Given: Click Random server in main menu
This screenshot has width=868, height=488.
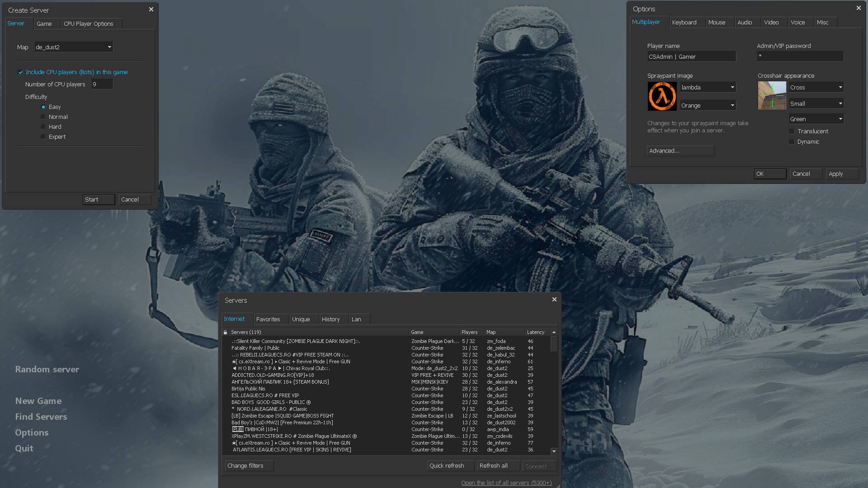Looking at the screenshot, I should click(47, 370).
